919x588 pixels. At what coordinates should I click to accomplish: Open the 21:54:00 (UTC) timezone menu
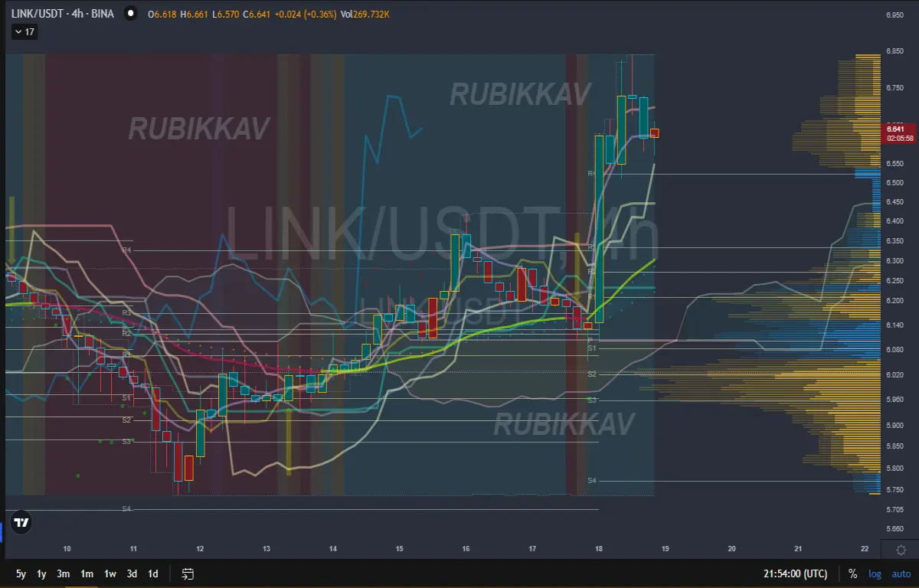click(x=795, y=573)
